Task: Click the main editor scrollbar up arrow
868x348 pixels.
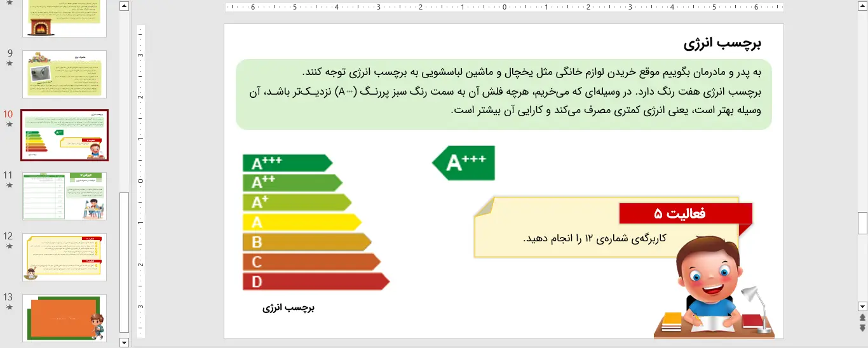Action: (x=862, y=6)
